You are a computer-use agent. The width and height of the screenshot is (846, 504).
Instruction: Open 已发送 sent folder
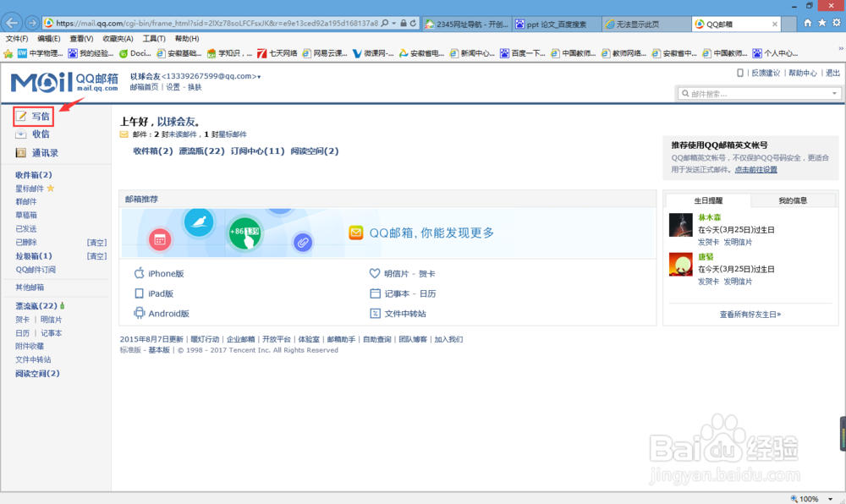(x=26, y=228)
